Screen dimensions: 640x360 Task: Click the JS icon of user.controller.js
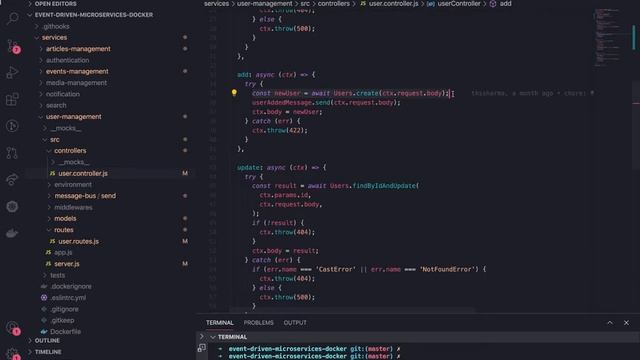pyautogui.click(x=52, y=173)
